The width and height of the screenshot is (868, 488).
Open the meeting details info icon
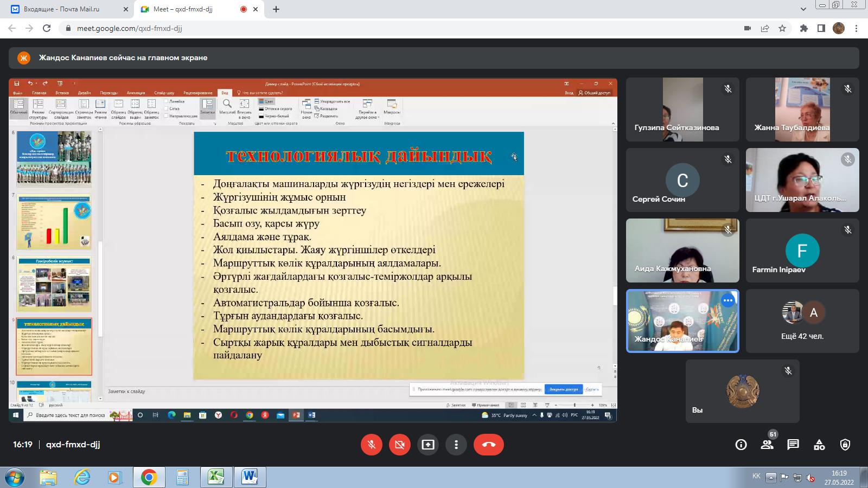pyautogui.click(x=741, y=445)
